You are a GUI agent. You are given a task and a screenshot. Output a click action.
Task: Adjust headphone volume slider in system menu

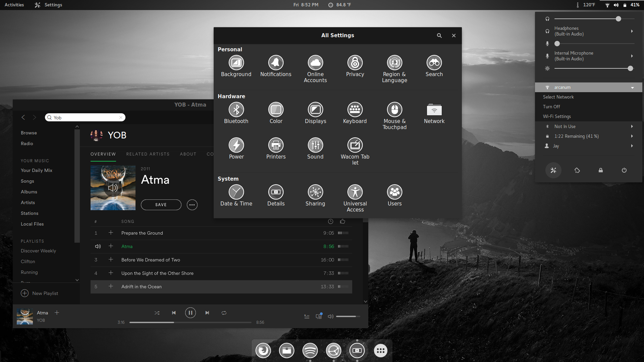594,19
